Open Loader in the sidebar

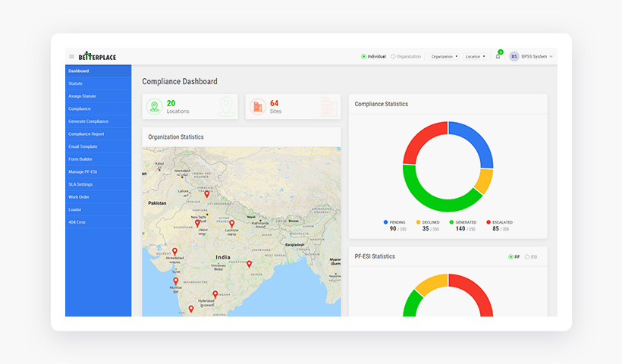pos(99,210)
